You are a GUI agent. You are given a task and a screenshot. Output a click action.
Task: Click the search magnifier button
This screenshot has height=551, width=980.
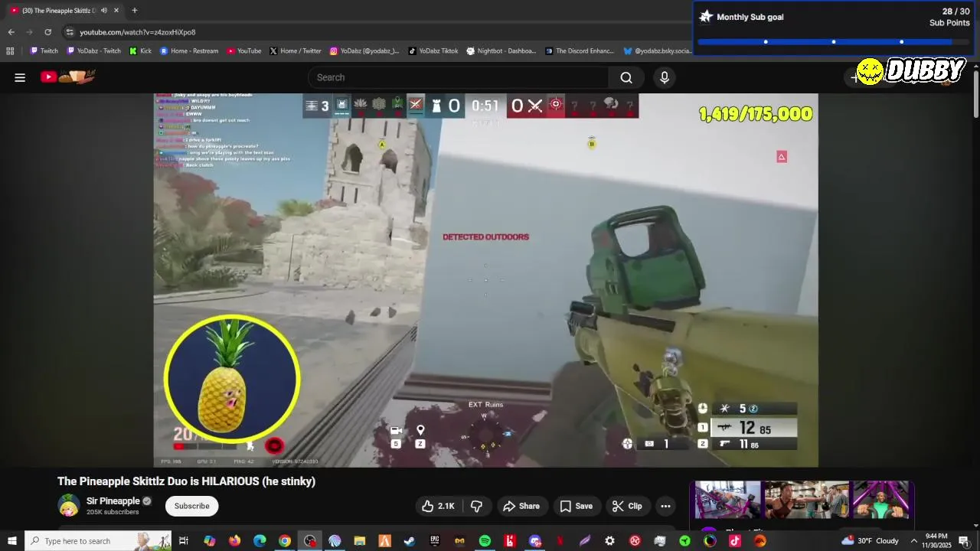(626, 77)
